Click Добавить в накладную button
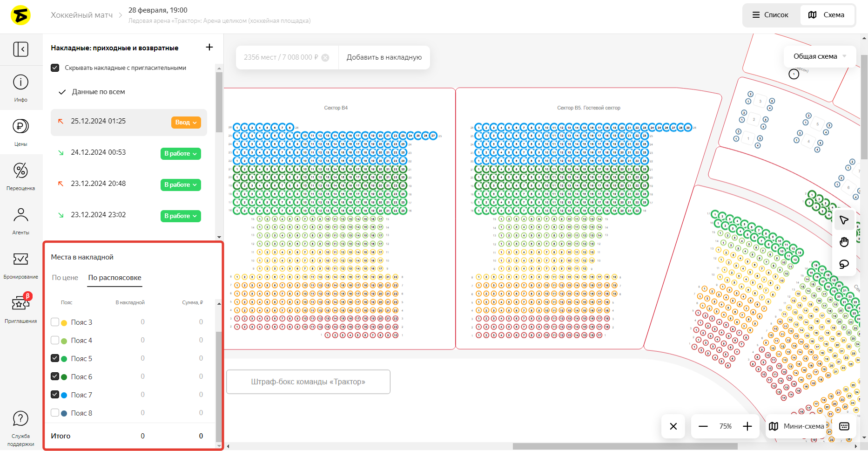Screen dimensions: 868x451 (x=384, y=57)
